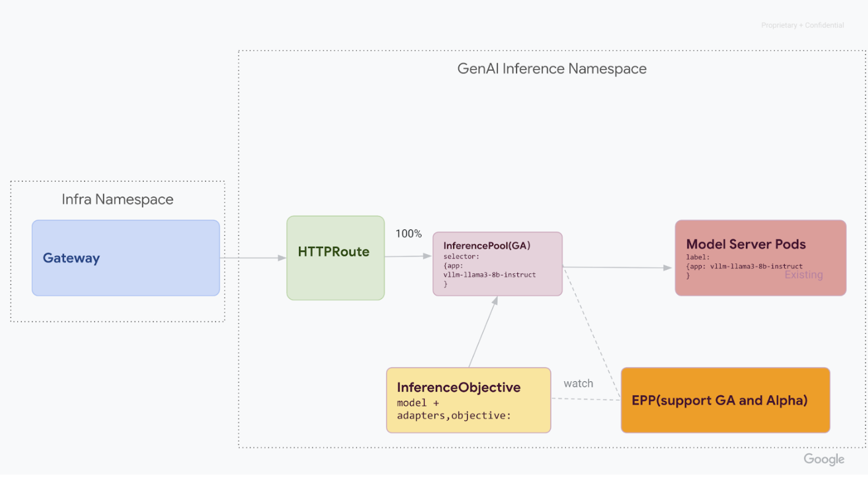Screen dimensions: 868x478
Task: Click the arrow between HTTPRoute and InferencePool
Action: click(x=408, y=258)
